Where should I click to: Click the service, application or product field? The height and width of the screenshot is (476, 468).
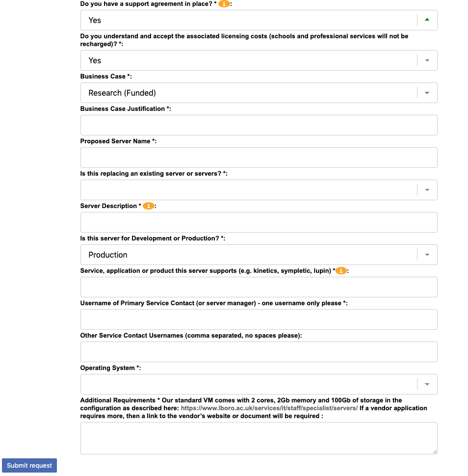[259, 287]
